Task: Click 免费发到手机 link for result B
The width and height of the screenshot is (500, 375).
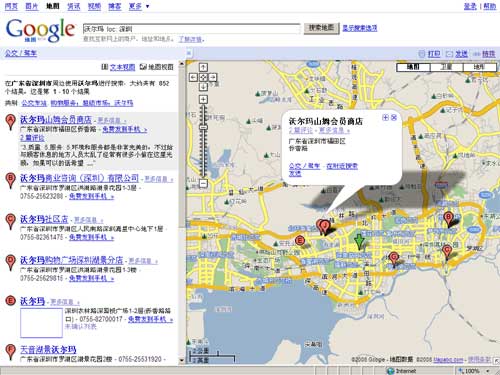Action: tap(91, 196)
